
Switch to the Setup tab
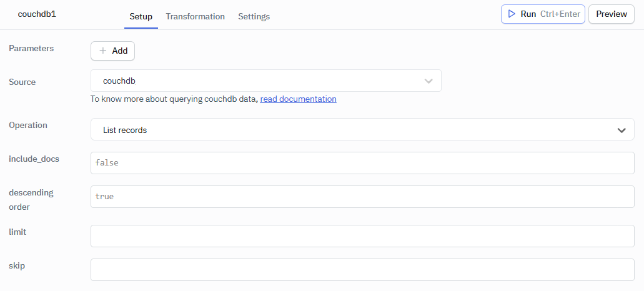tap(141, 16)
